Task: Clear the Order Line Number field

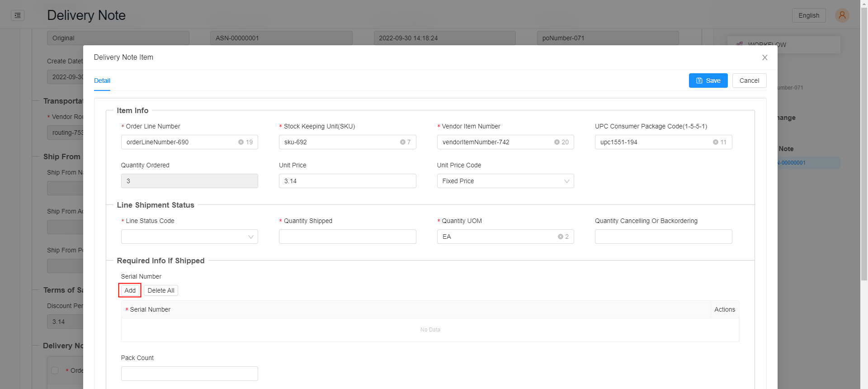Action: click(241, 142)
